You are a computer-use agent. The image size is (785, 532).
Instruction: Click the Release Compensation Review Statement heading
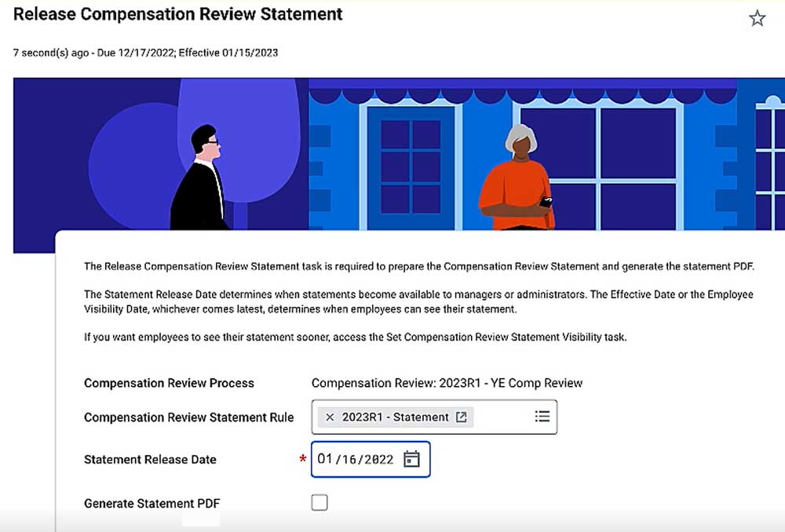(x=177, y=14)
